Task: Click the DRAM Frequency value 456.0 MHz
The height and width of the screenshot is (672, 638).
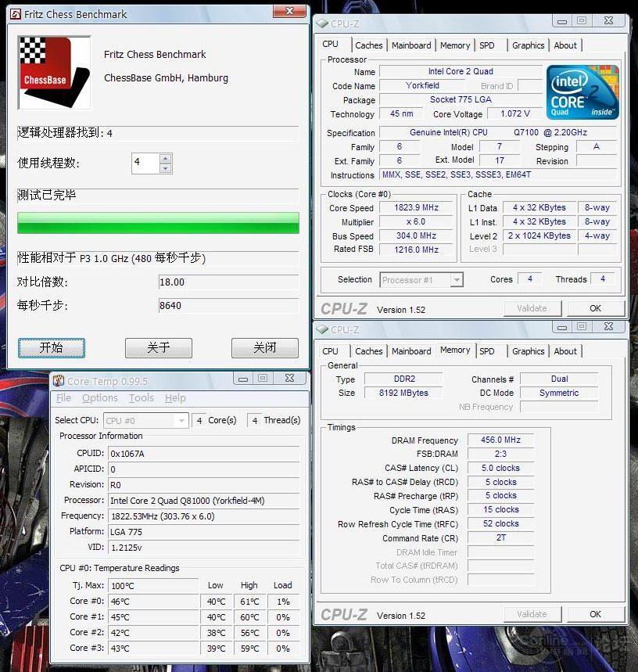Action: click(x=500, y=440)
